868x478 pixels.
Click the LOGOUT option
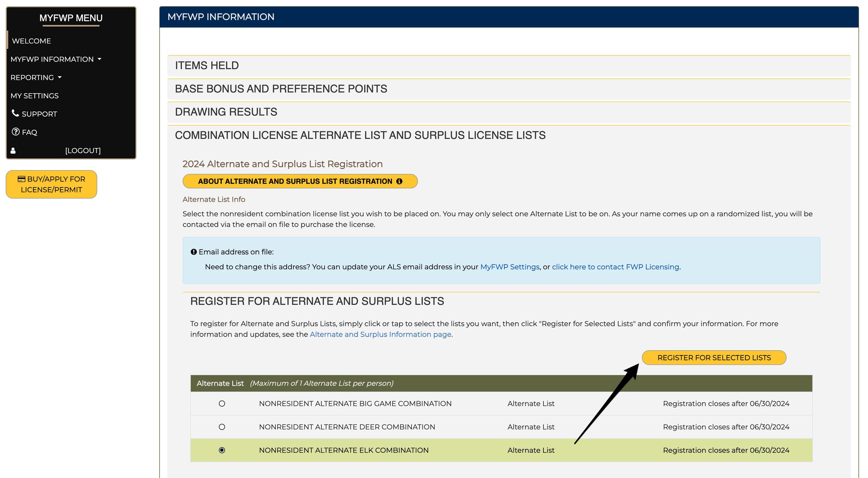83,150
